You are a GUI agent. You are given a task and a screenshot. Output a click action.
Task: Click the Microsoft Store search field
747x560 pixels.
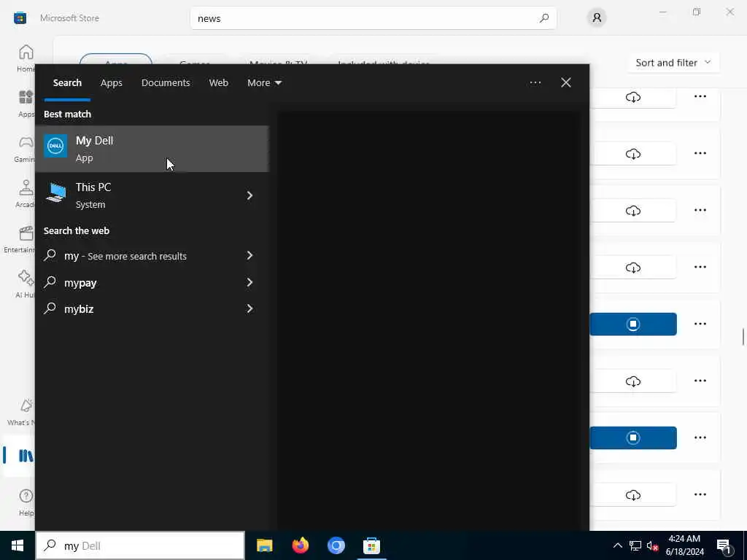(373, 18)
